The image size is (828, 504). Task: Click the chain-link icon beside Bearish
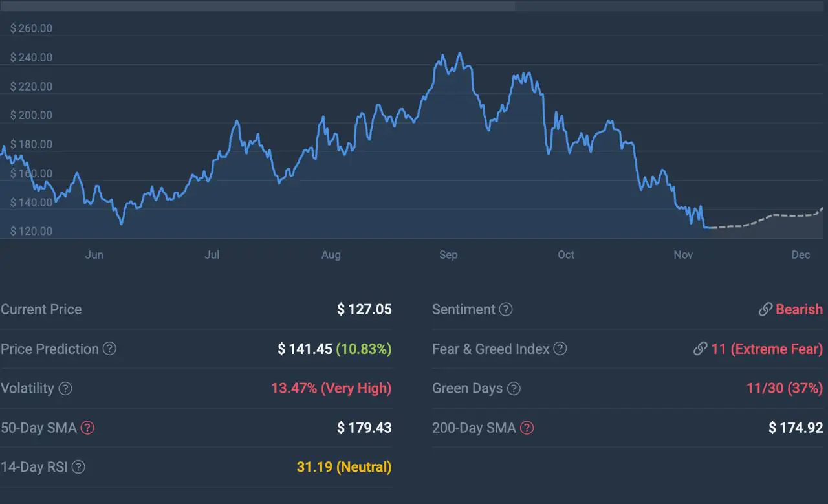click(765, 310)
